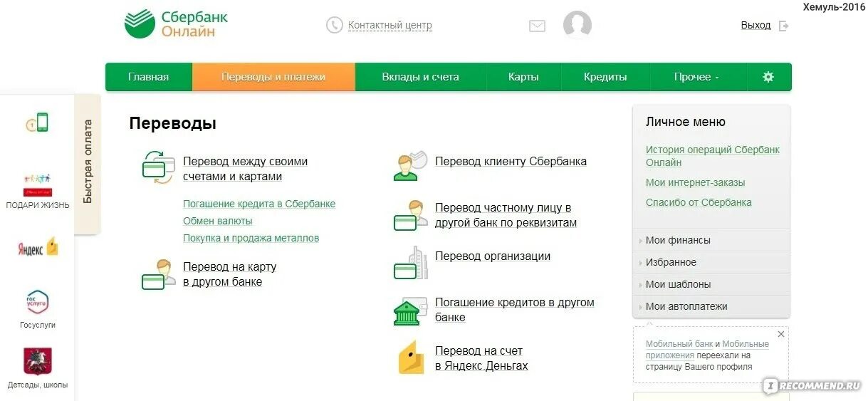Open the Кредиты tab
The height and width of the screenshot is (401, 868).
pyautogui.click(x=605, y=77)
